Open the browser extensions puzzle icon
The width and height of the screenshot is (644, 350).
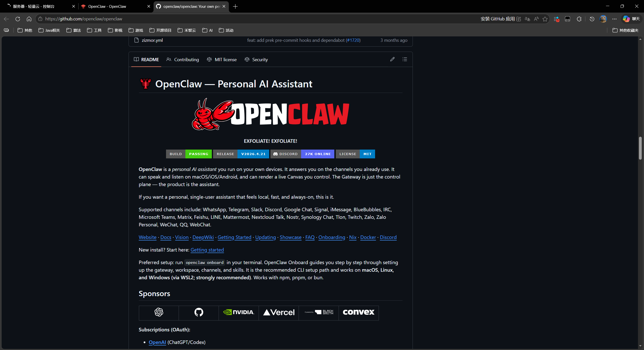point(579,19)
